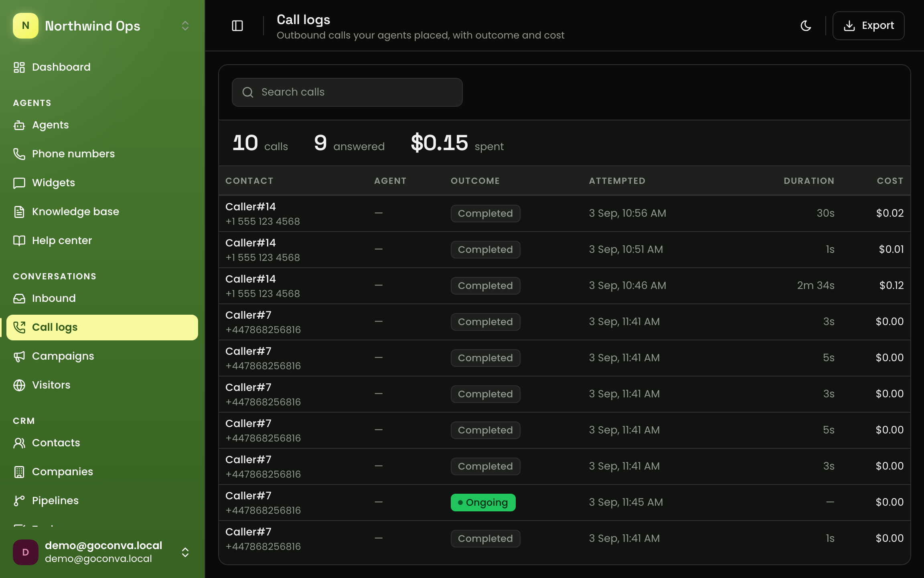Image resolution: width=924 pixels, height=578 pixels.
Task: Click the Export button
Action: pyautogui.click(x=868, y=26)
